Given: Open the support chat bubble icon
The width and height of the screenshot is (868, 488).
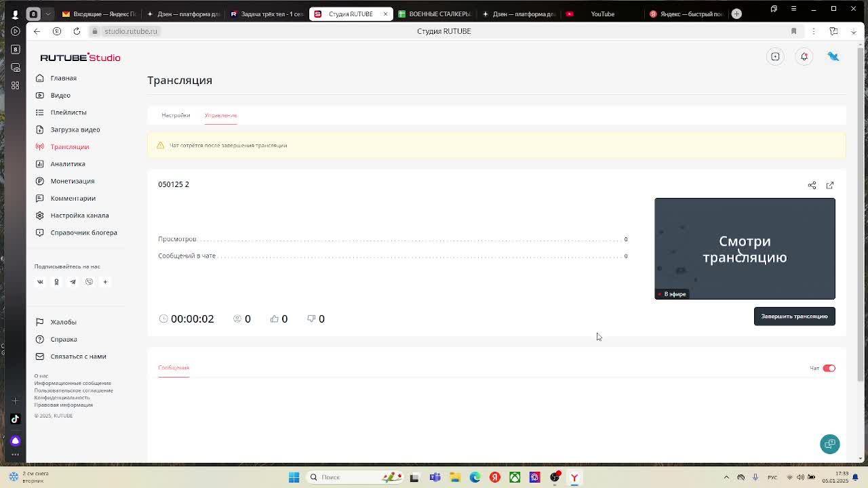Looking at the screenshot, I should click(830, 444).
